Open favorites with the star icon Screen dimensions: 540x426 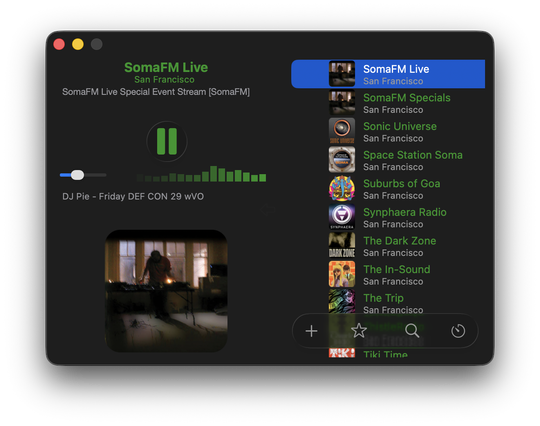coord(359,331)
